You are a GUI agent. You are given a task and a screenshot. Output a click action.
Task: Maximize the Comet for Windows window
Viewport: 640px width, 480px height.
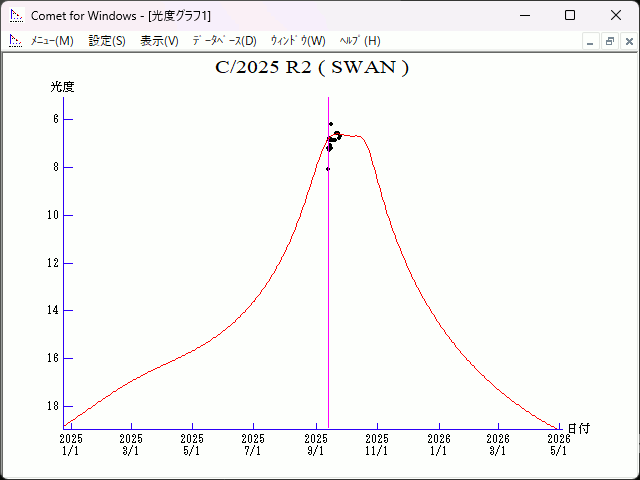coord(570,15)
